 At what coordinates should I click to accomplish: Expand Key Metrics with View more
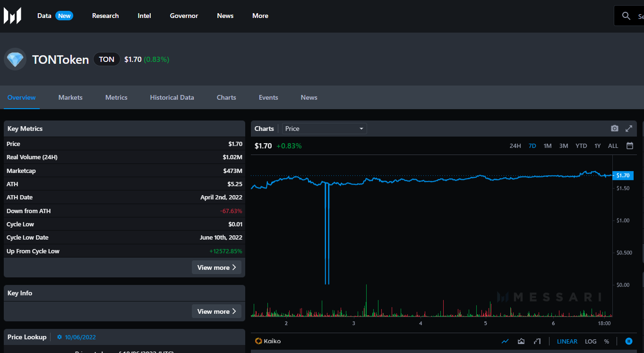216,267
